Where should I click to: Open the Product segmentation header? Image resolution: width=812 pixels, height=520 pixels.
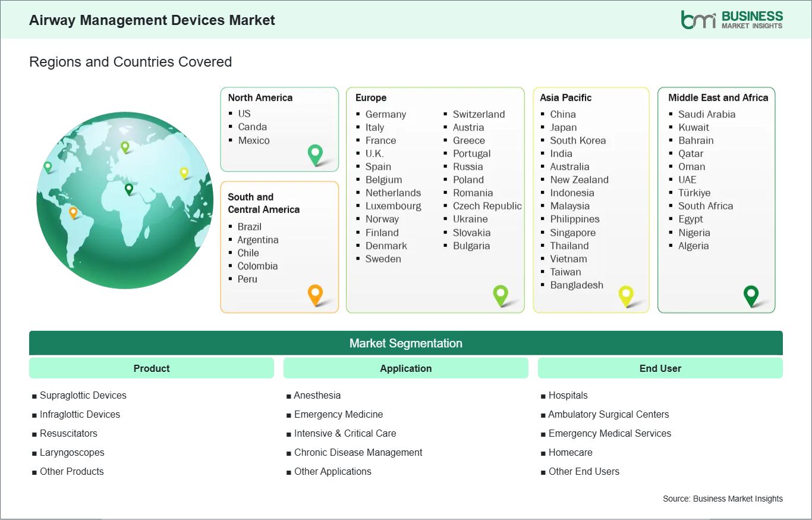tap(152, 368)
